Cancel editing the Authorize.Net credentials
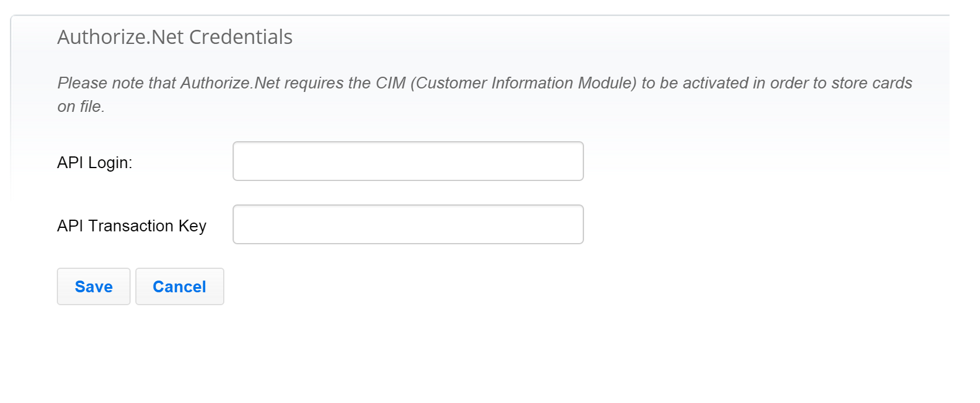The height and width of the screenshot is (403, 980). point(179,286)
